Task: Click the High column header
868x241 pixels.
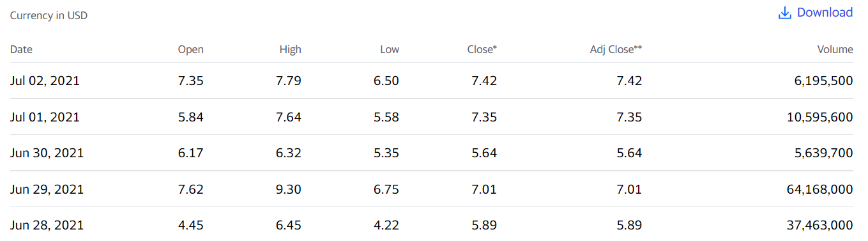Action: coord(291,49)
